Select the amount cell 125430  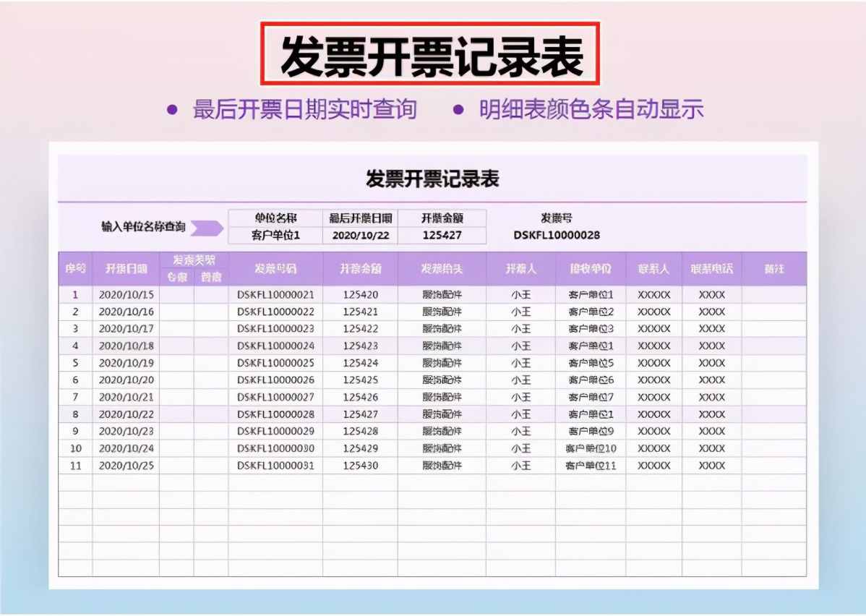pyautogui.click(x=360, y=466)
